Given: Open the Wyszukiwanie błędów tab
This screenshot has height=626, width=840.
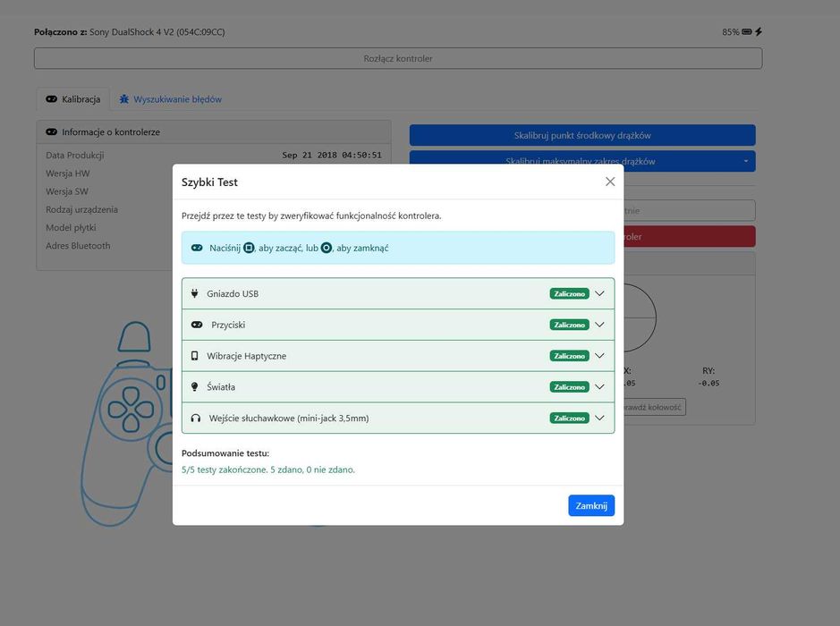Looking at the screenshot, I should pos(170,99).
